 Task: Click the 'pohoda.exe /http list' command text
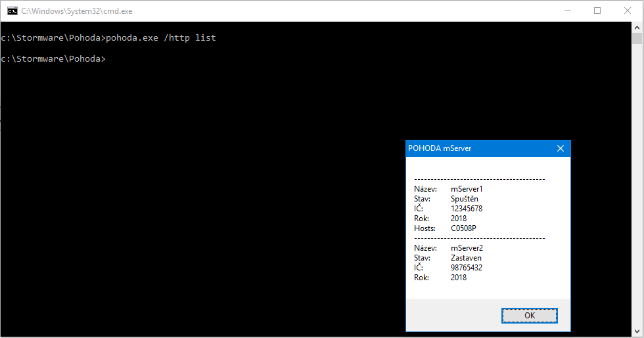point(160,38)
